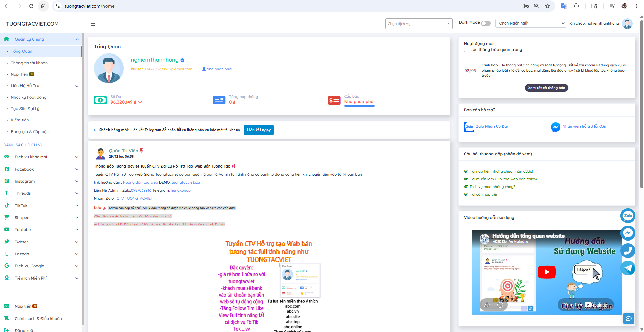Click the green balance money icon

(x=100, y=100)
